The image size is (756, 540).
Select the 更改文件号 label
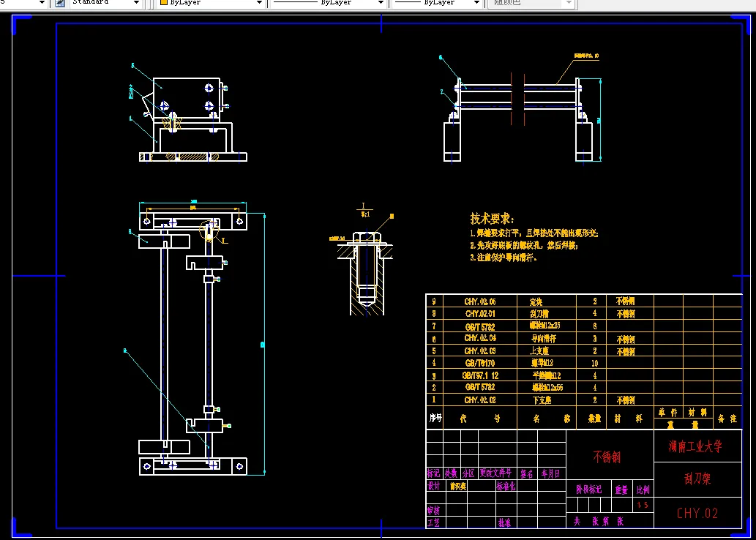(495, 473)
